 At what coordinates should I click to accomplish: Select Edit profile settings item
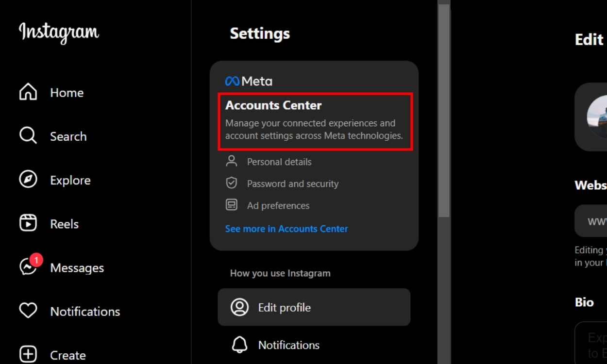point(314,307)
